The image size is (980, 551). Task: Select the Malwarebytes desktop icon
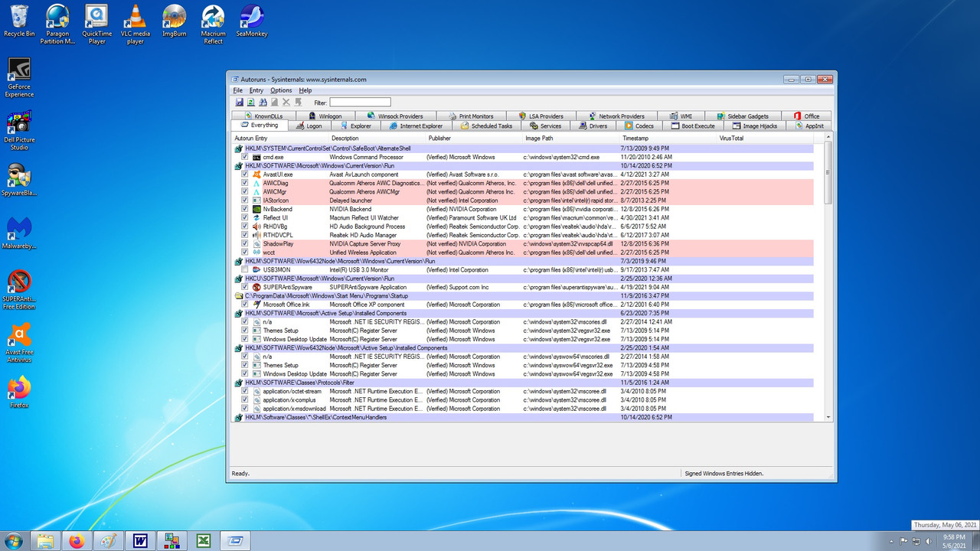tap(19, 234)
